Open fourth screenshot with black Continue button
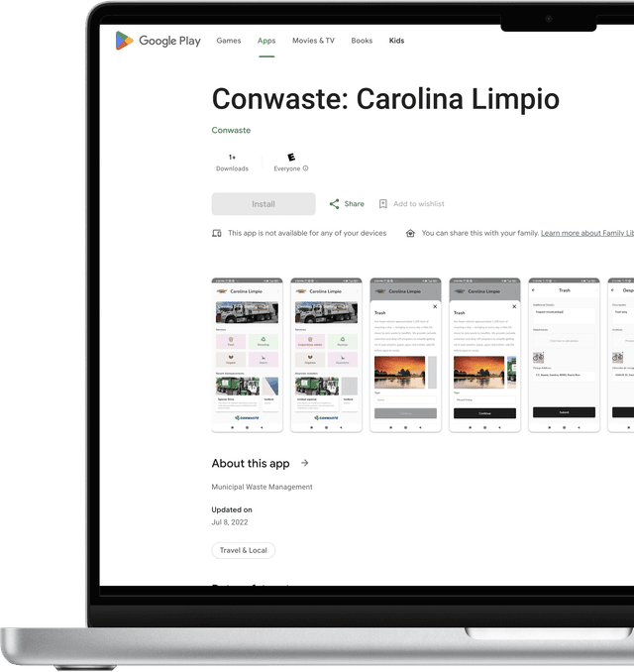Image resolution: width=634 pixels, height=672 pixels. coord(484,355)
